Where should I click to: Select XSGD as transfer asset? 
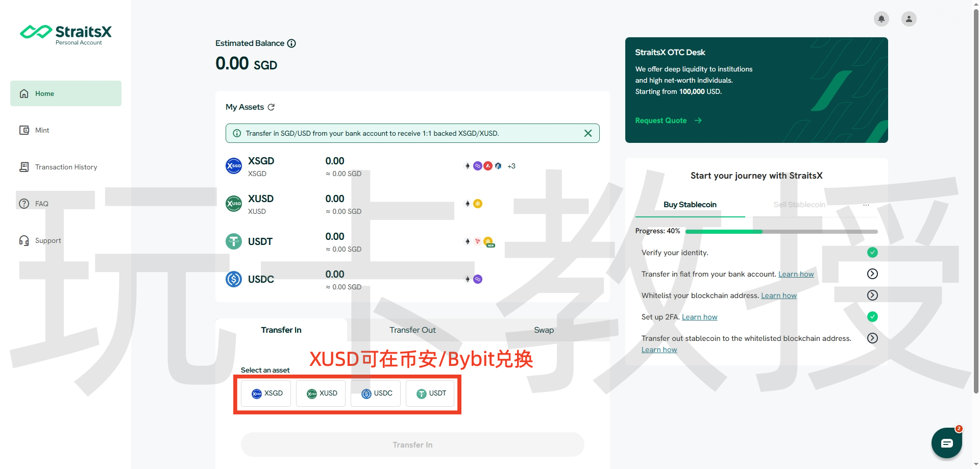click(266, 393)
